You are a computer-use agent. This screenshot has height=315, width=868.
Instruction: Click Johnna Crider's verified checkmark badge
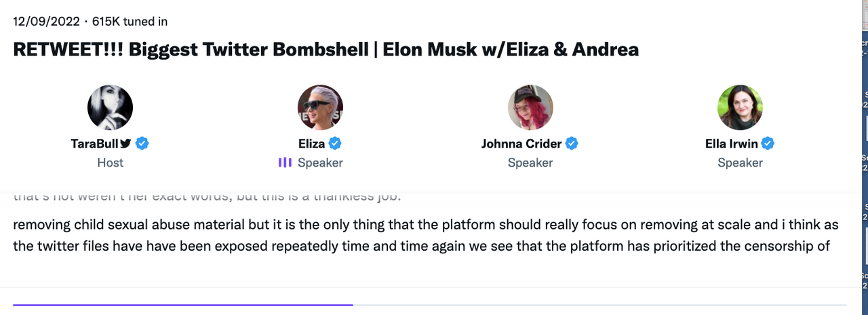[x=572, y=144]
